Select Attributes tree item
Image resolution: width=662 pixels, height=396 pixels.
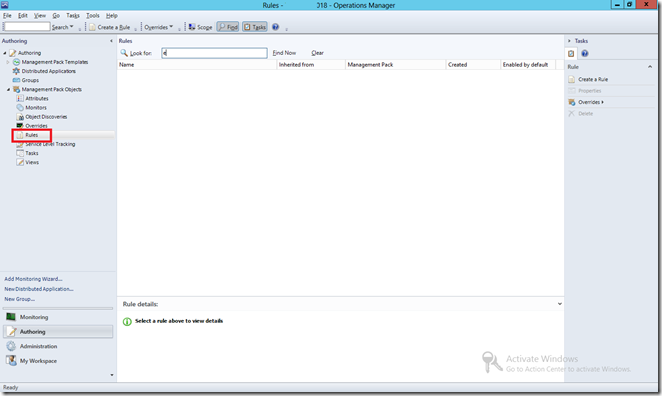point(37,98)
